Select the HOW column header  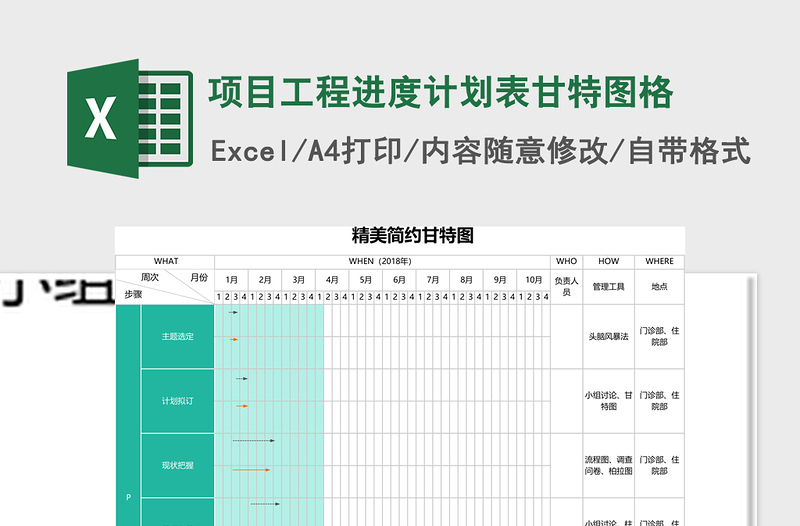coord(609,261)
